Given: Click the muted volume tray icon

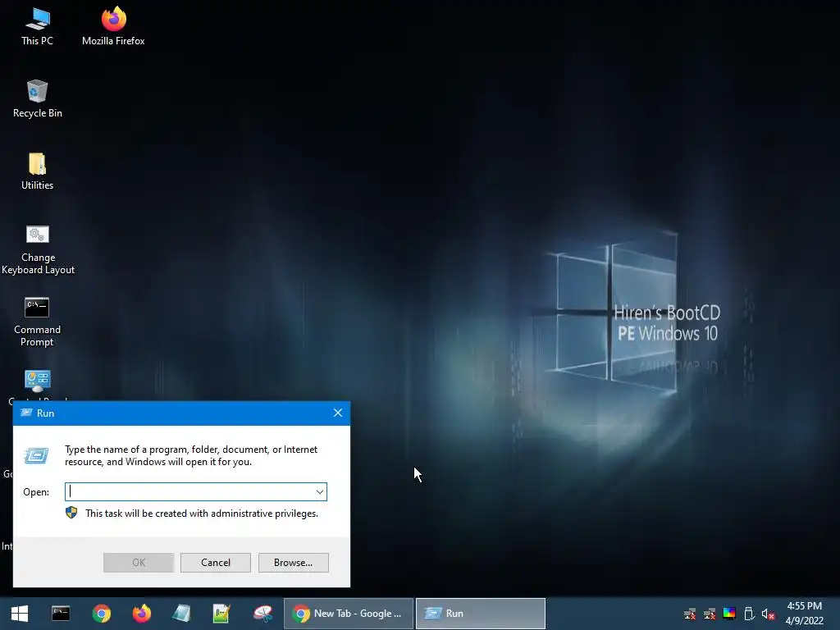Looking at the screenshot, I should coord(768,614).
